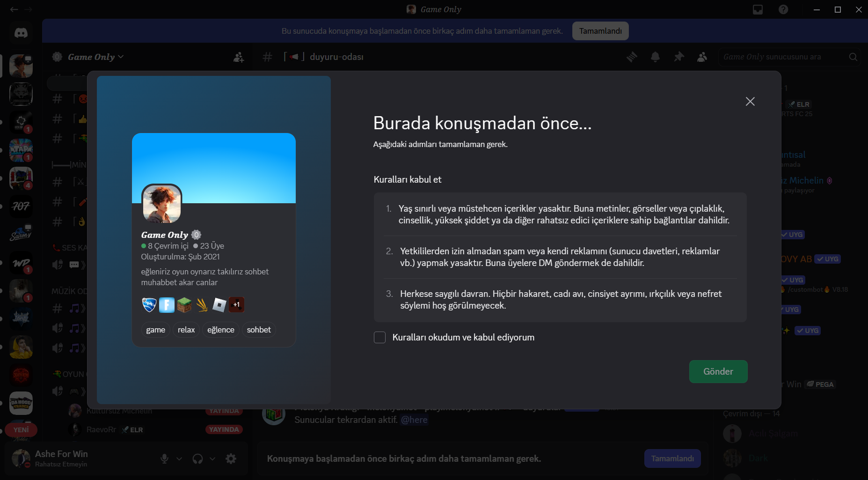
Task: Select the 'sohbet' tag
Action: pyautogui.click(x=259, y=330)
